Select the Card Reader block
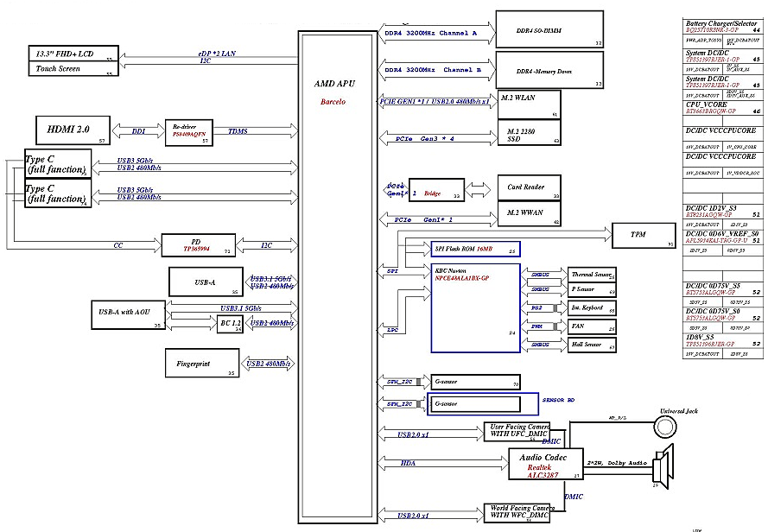This screenshot has width=768, height=532. point(528,187)
